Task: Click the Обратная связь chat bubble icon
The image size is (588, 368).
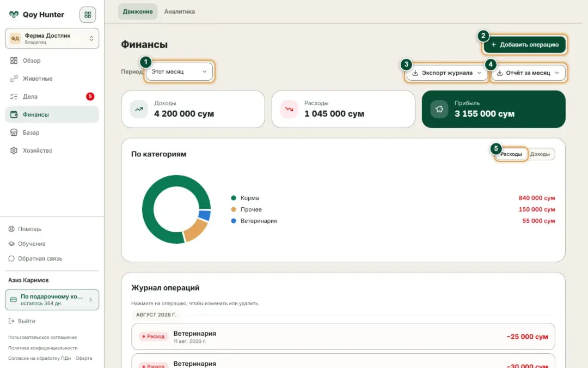Action: click(11, 258)
